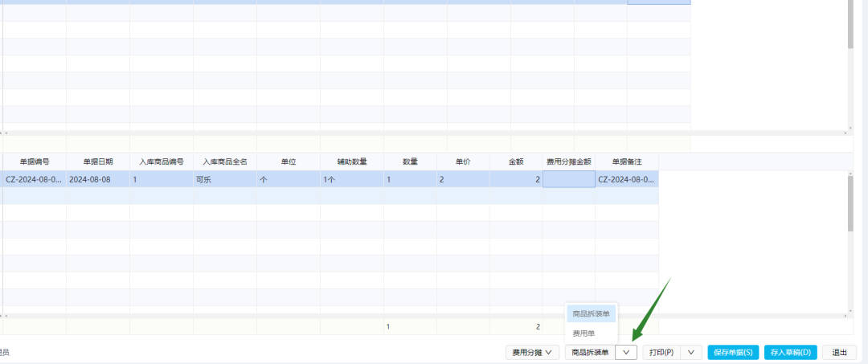Expand the 费用分摊 dropdown button
This screenshot has width=868, height=364.
pos(532,353)
